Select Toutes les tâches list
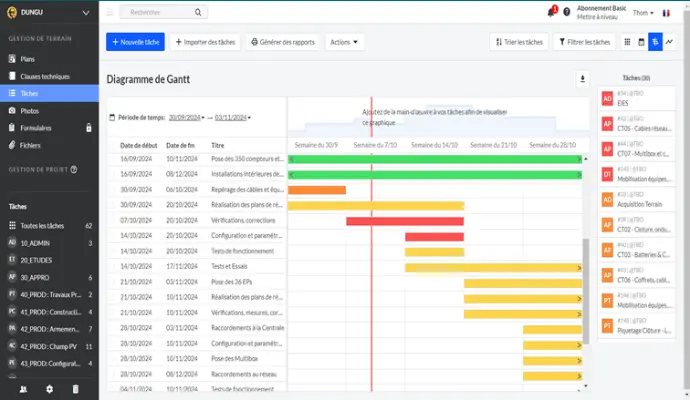This screenshot has height=400, width=690. [49, 226]
